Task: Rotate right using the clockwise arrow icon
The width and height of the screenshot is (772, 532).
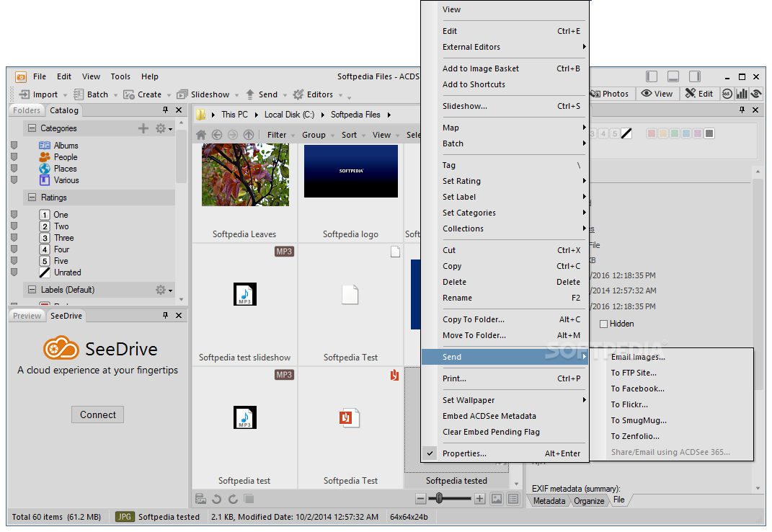Action: pyautogui.click(x=233, y=499)
